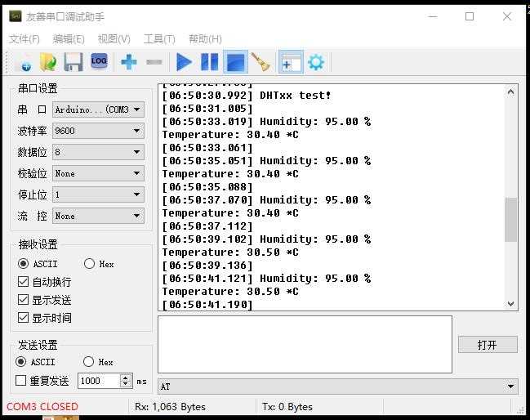The width and height of the screenshot is (530, 420).
Task: Expand the AT command history dropdown
Action: (510, 386)
